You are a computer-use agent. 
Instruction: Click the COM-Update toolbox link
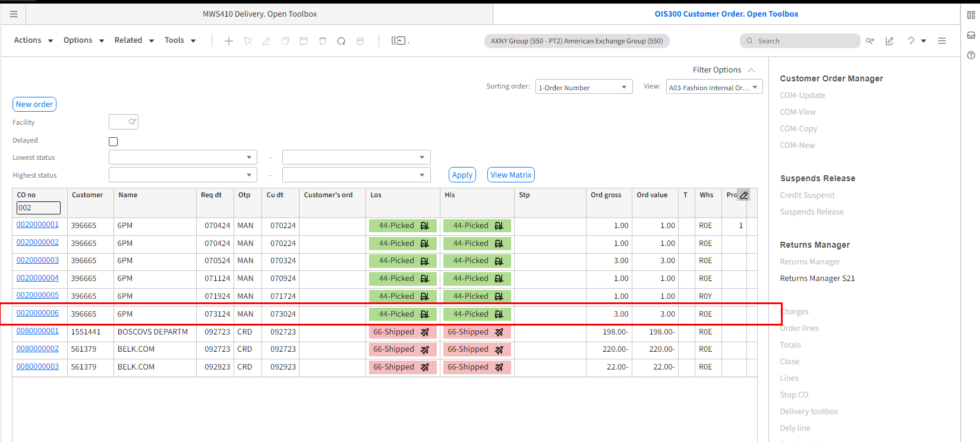tap(802, 95)
